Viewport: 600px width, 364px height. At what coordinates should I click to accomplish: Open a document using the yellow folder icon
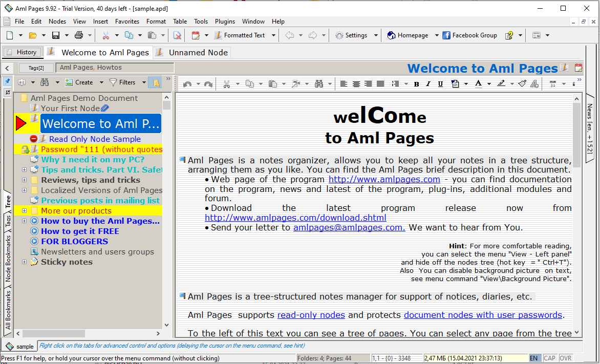33,35
